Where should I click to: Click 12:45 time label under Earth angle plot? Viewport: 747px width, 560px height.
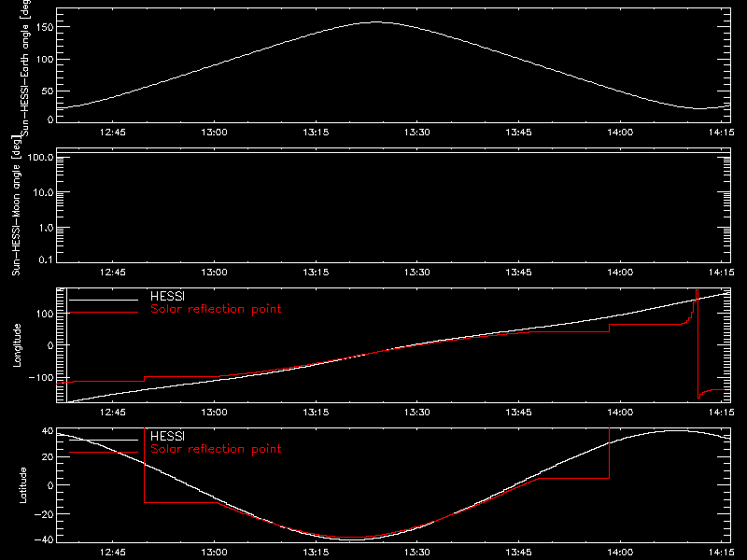pyautogui.click(x=113, y=133)
